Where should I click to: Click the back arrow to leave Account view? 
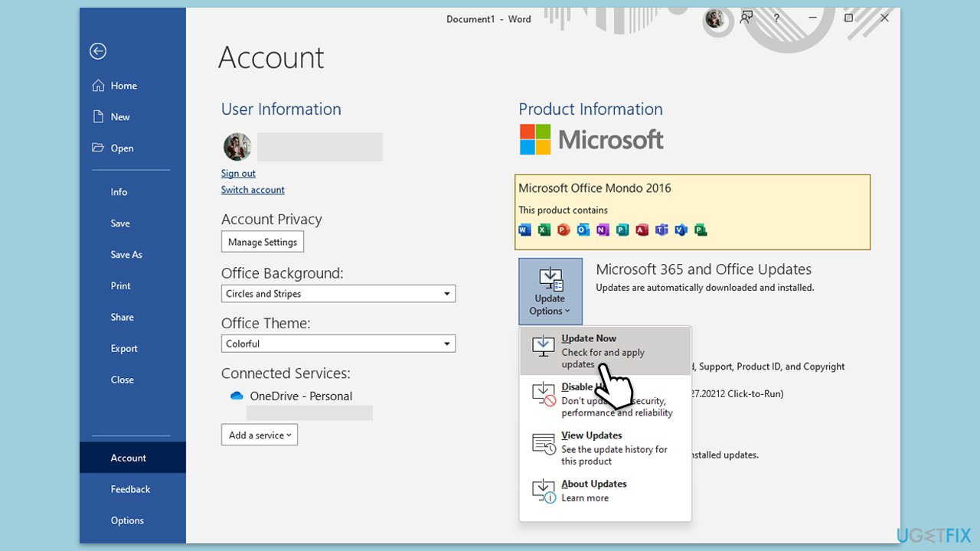(98, 51)
